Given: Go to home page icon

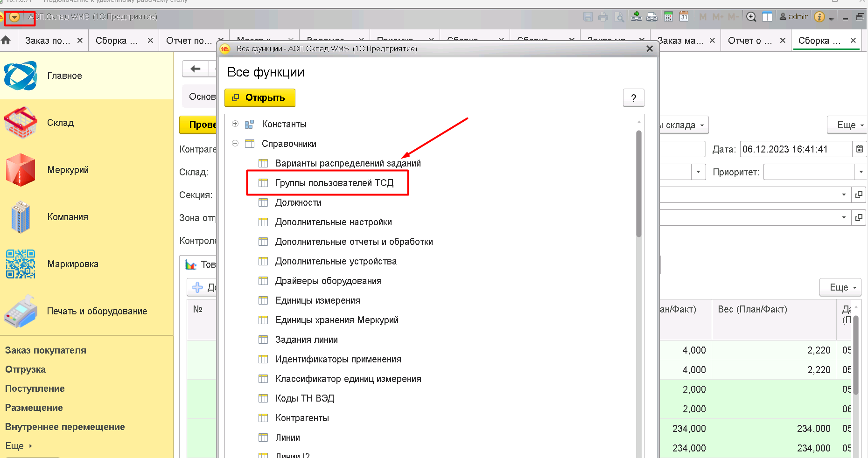Looking at the screenshot, I should pos(6,41).
